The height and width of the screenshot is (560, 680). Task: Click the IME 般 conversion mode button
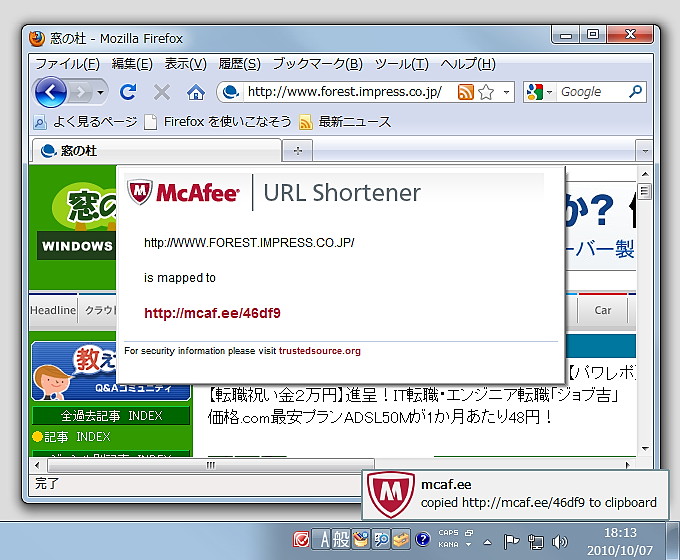[x=341, y=540]
